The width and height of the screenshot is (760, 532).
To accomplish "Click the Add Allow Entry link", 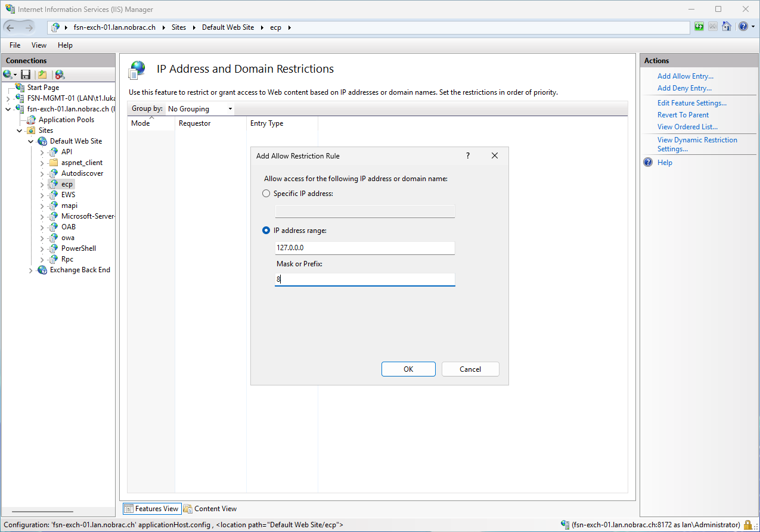I will click(x=685, y=76).
